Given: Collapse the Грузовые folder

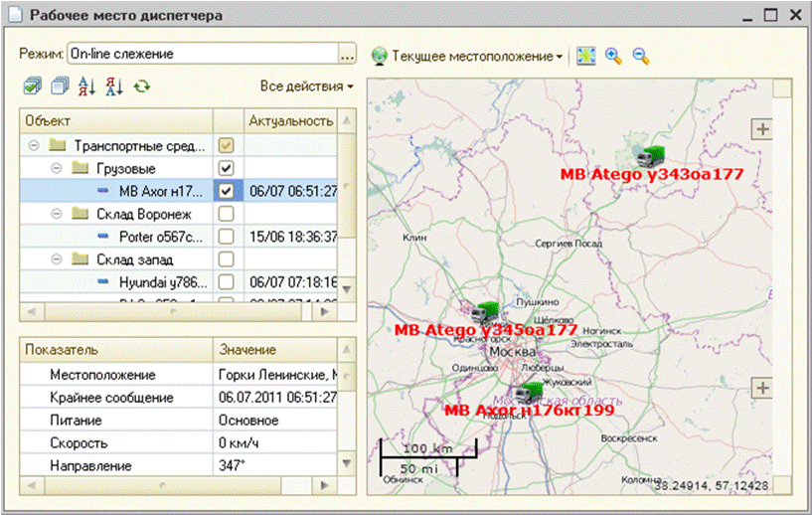Looking at the screenshot, I should [57, 168].
